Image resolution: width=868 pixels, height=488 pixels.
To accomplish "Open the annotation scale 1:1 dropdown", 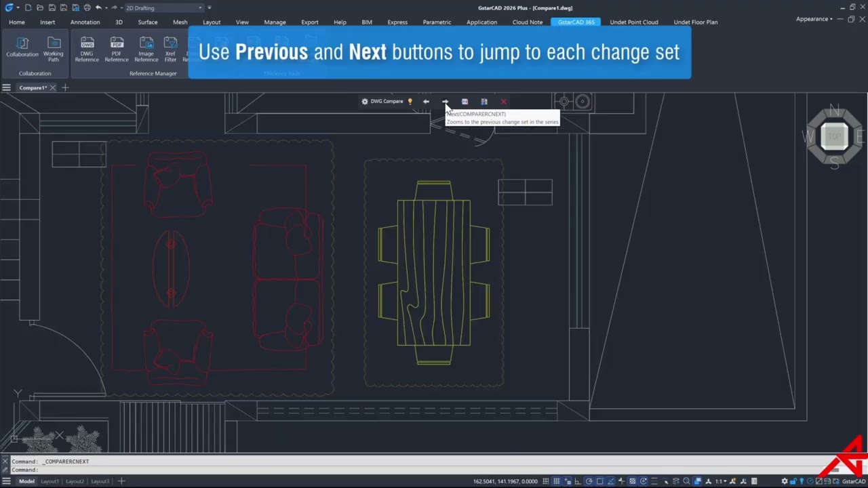I will click(722, 481).
